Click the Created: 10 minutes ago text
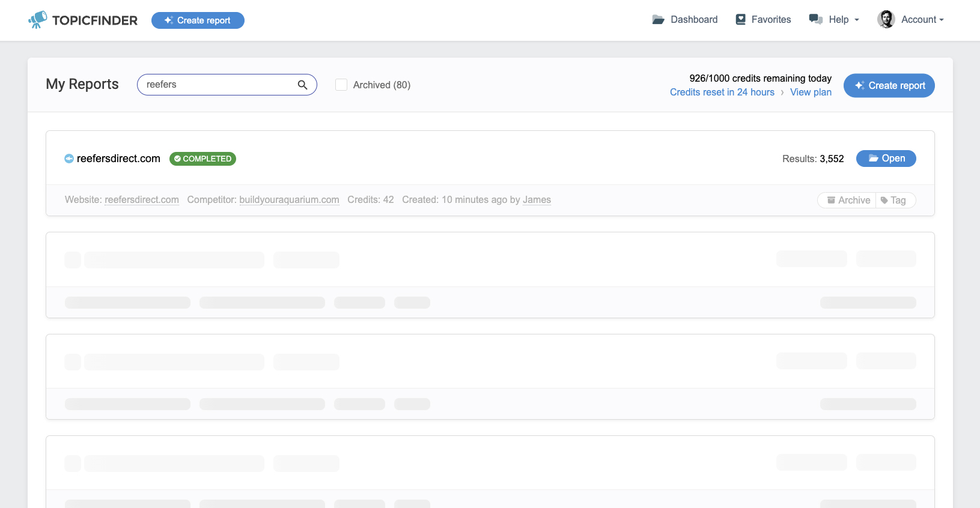The height and width of the screenshot is (508, 980). [455, 200]
